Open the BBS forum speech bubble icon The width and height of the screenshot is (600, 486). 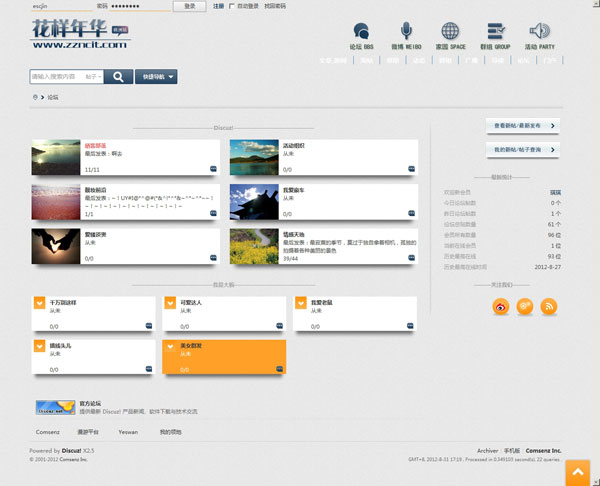(361, 31)
